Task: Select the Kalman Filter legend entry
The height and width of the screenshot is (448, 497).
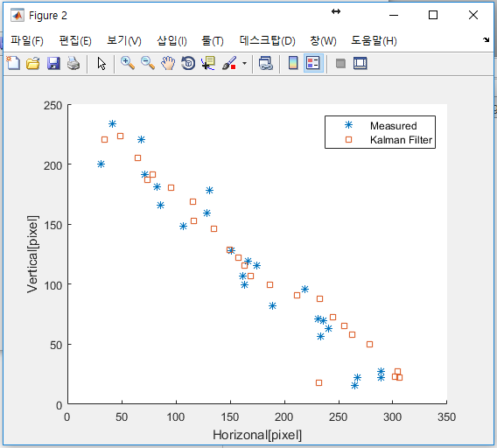Action: click(x=401, y=140)
